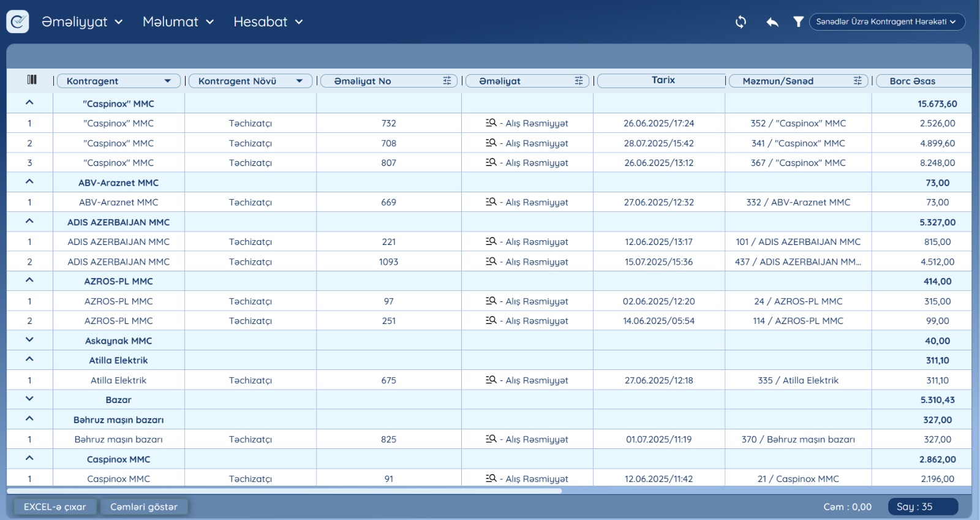Expand the Bazar group row

point(29,399)
